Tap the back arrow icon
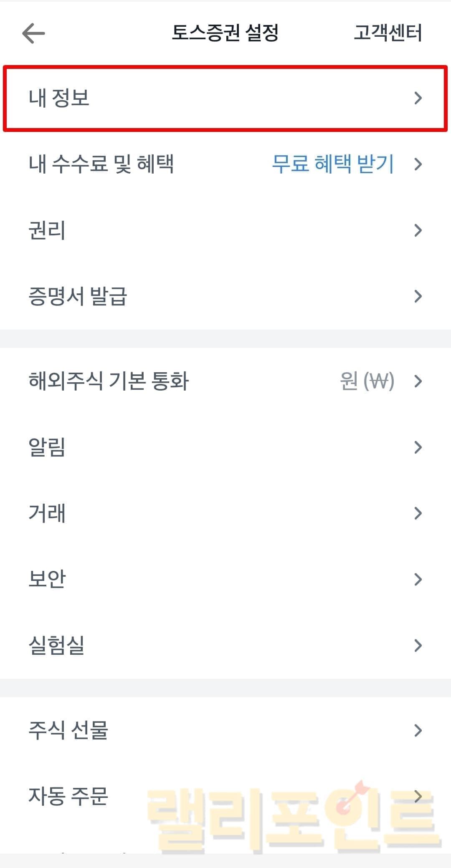The height and width of the screenshot is (868, 451). pyautogui.click(x=33, y=33)
